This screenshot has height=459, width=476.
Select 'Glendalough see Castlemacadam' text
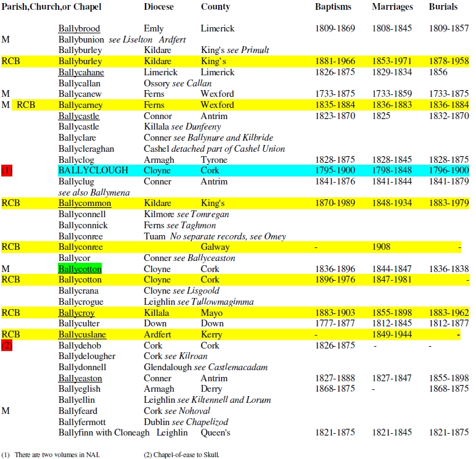tap(205, 367)
